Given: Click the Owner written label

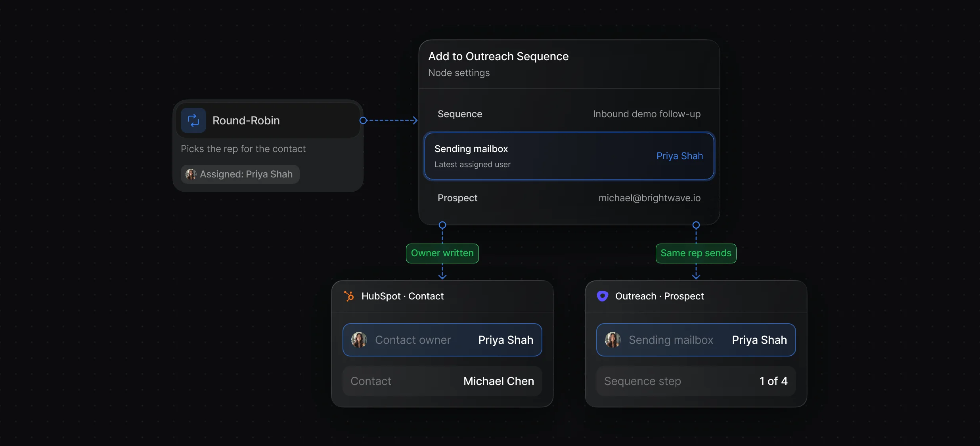Looking at the screenshot, I should coord(442,253).
